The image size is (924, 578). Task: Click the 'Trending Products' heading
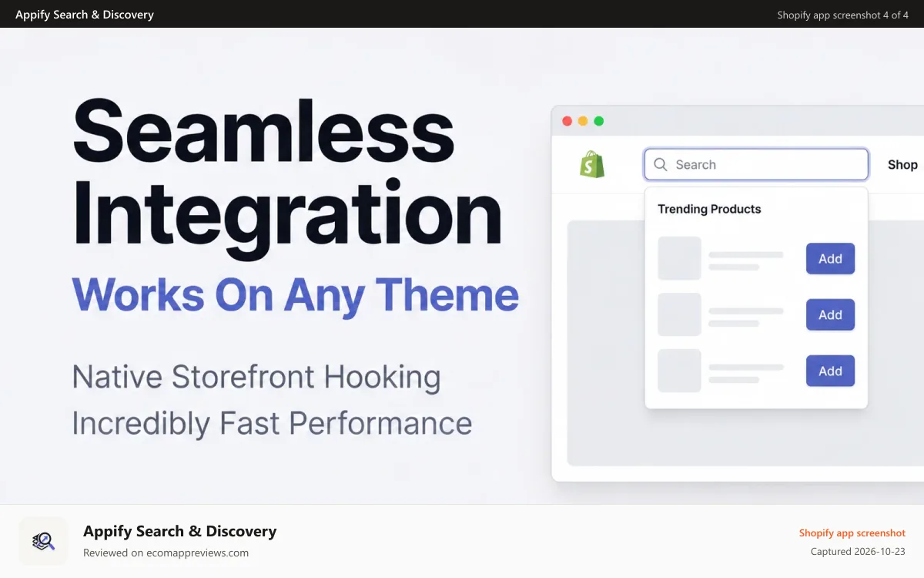coord(709,209)
